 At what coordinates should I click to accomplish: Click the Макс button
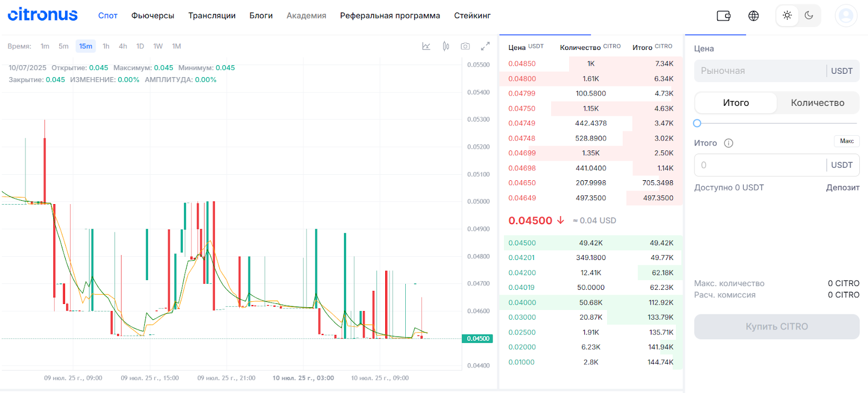[847, 141]
